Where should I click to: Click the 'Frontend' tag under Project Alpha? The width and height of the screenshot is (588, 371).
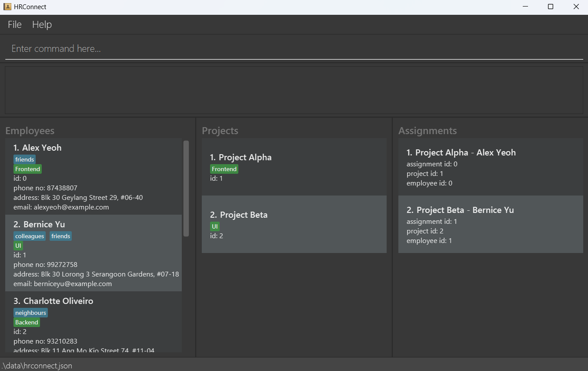pyautogui.click(x=224, y=169)
